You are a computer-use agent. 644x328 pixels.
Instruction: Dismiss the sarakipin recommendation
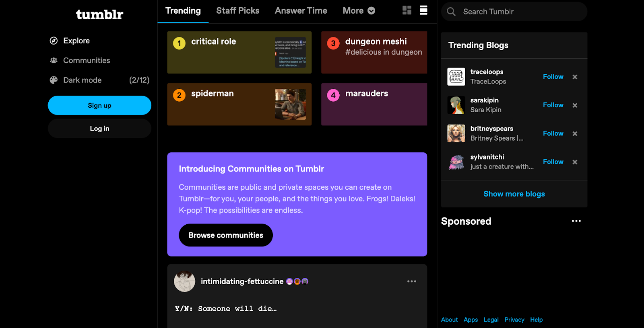point(575,105)
